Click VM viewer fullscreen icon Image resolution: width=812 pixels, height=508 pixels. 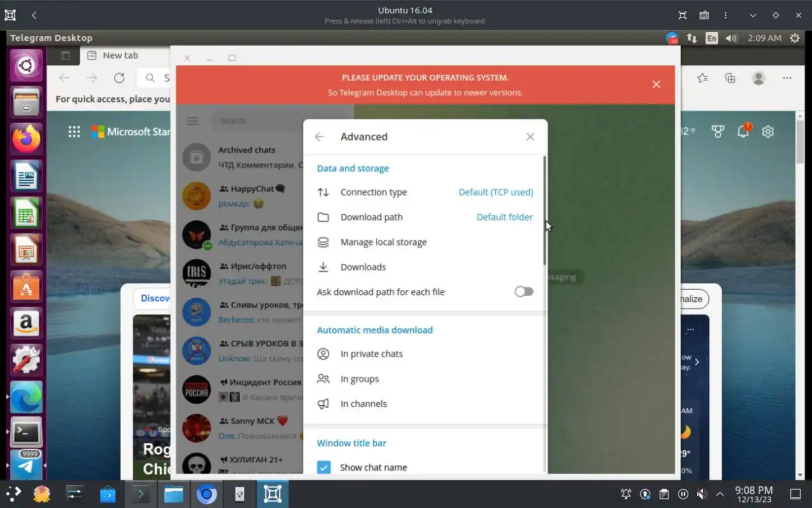tap(683, 15)
